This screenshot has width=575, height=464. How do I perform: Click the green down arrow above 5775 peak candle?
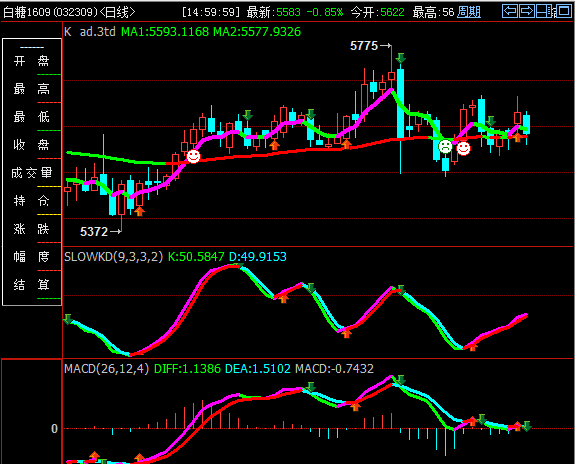click(x=400, y=58)
